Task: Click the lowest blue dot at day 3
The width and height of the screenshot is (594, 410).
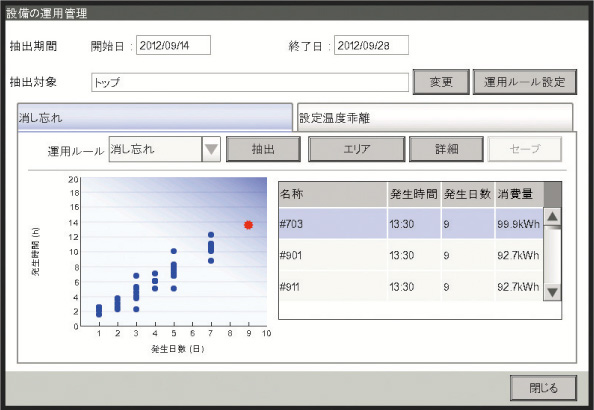Action: pyautogui.click(x=136, y=309)
